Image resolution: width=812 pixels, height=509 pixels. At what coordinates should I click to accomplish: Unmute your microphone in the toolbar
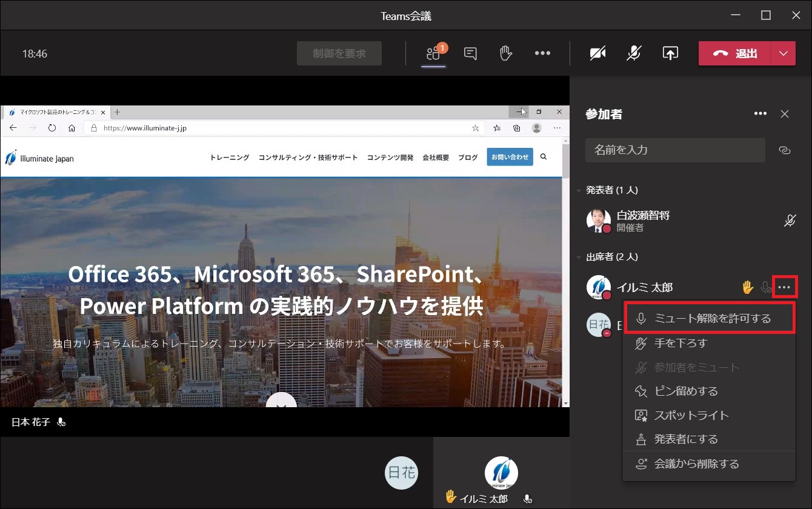[x=634, y=53]
